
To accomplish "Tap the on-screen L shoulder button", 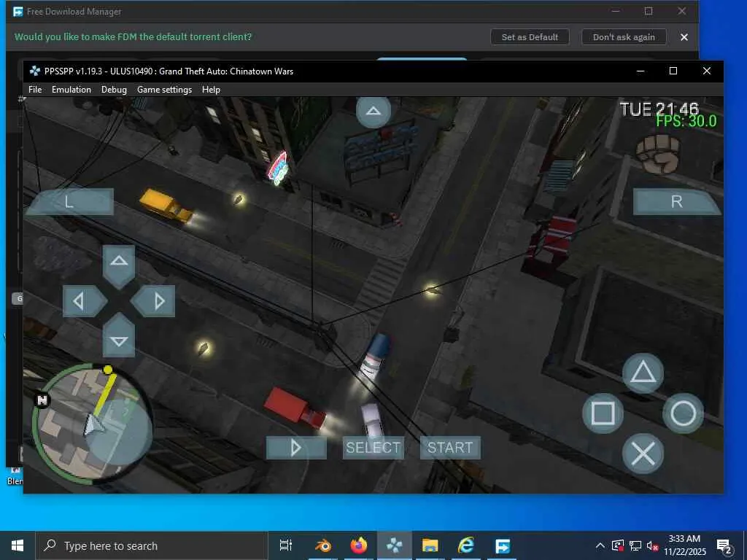I will pyautogui.click(x=69, y=201).
